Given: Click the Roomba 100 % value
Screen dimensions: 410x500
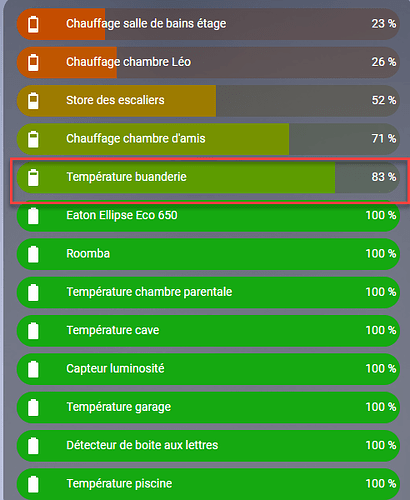Looking at the screenshot, I should [381, 254].
